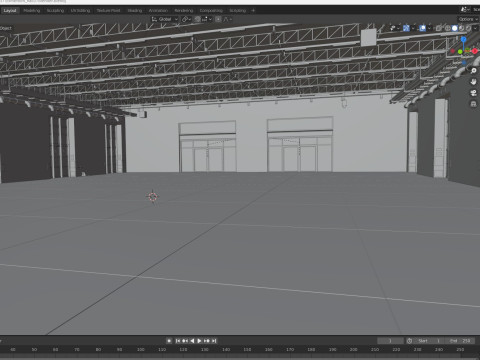480x360 pixels.
Task: Click frame 200 on timeline ruler
Action: point(354,349)
